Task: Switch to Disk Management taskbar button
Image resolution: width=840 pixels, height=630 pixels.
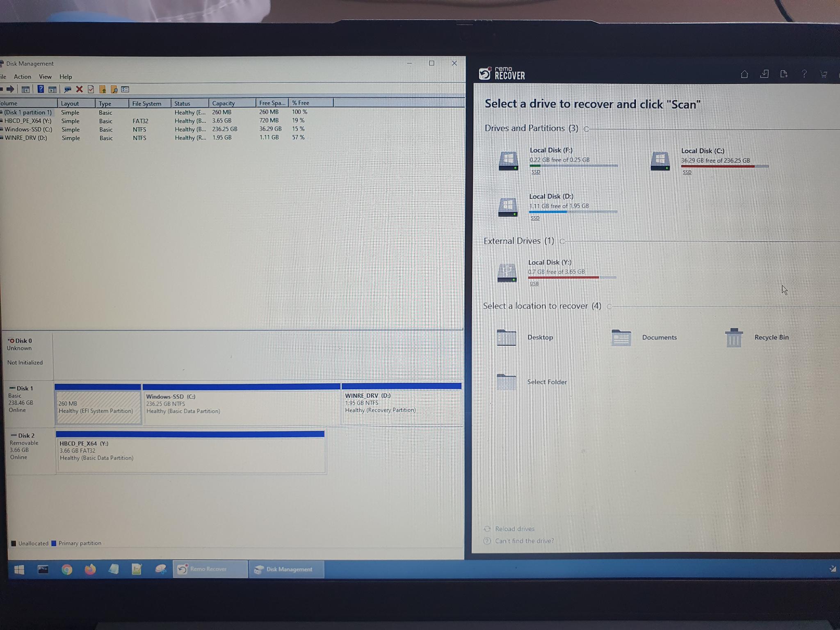Action: (286, 569)
